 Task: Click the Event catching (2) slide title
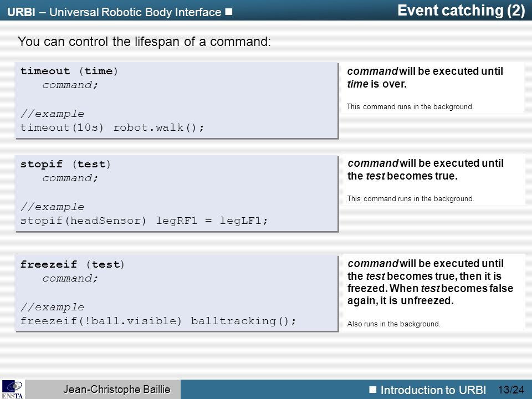461,11
